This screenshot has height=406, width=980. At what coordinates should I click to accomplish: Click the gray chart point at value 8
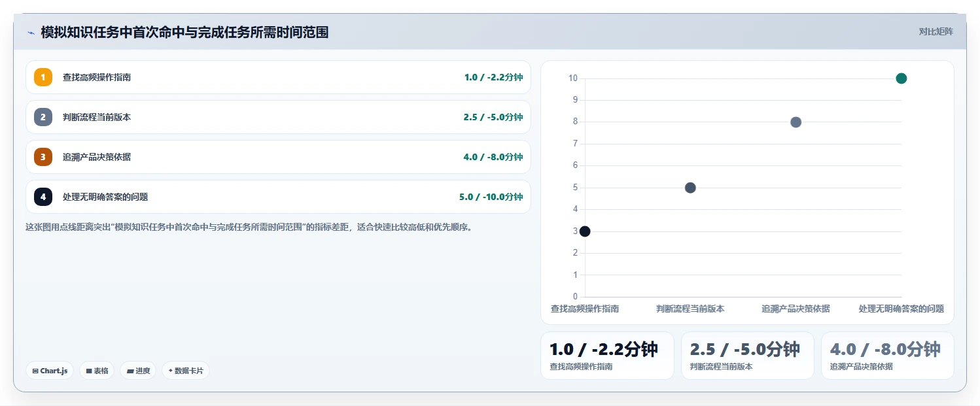pyautogui.click(x=796, y=122)
